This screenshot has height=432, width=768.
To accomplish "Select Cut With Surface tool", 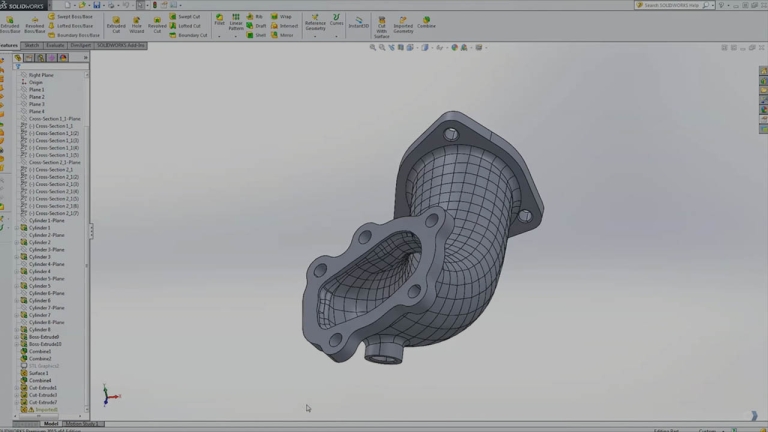I will click(382, 26).
